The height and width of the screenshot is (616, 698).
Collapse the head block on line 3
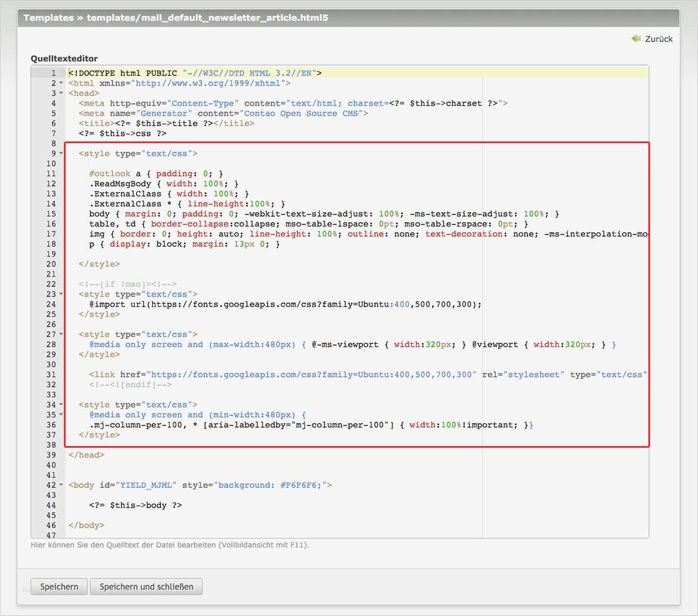pos(61,94)
